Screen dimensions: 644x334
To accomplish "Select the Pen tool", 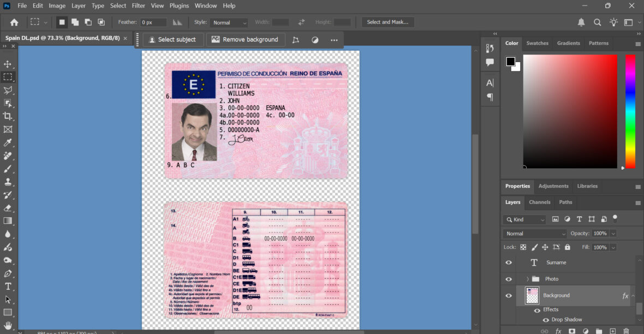I will (x=8, y=273).
